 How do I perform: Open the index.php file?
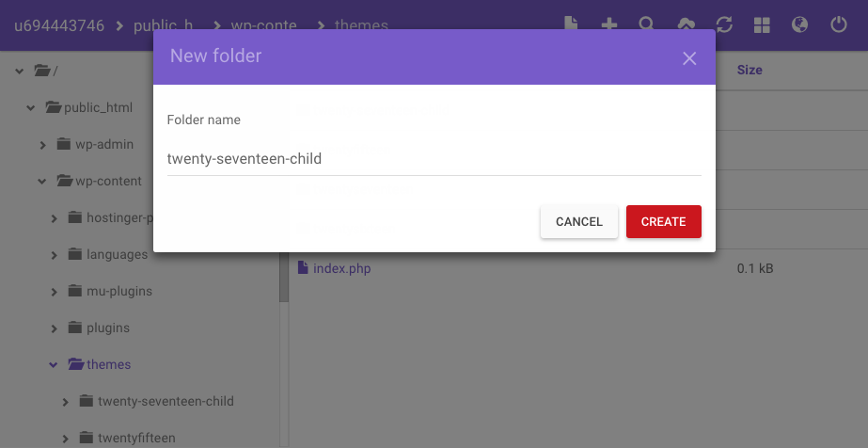coord(341,269)
